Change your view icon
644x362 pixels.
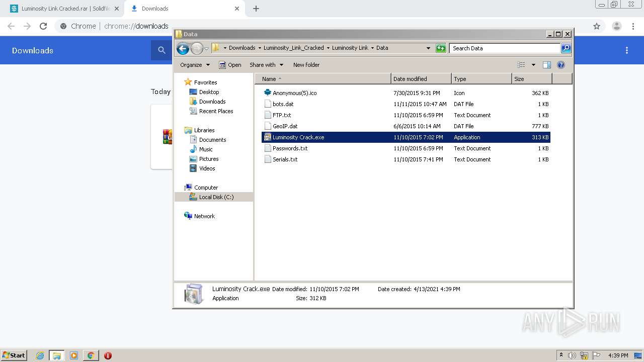(521, 65)
